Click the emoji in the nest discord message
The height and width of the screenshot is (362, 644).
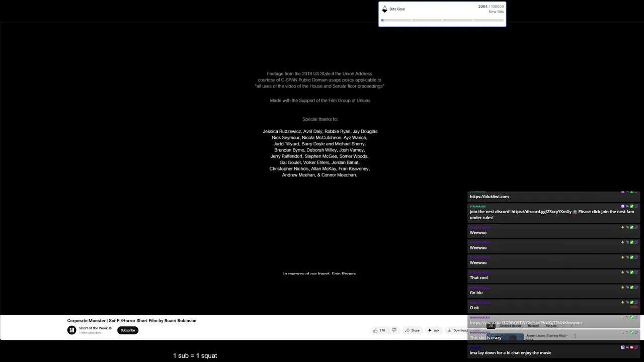coord(575,212)
